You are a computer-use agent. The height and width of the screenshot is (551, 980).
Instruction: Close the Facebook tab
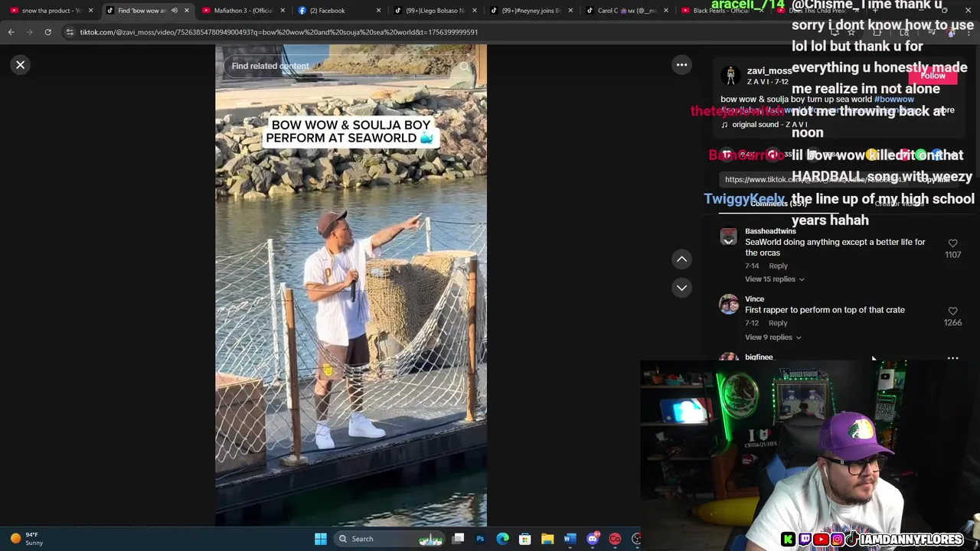(378, 11)
